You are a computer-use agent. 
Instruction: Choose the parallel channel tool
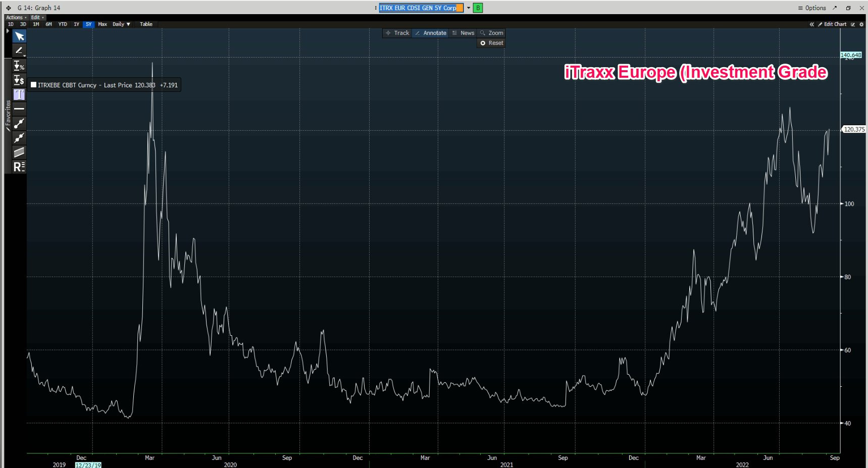coord(19,152)
